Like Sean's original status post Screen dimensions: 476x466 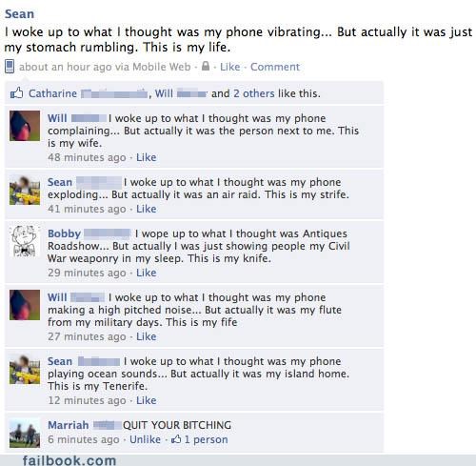pyautogui.click(x=229, y=67)
